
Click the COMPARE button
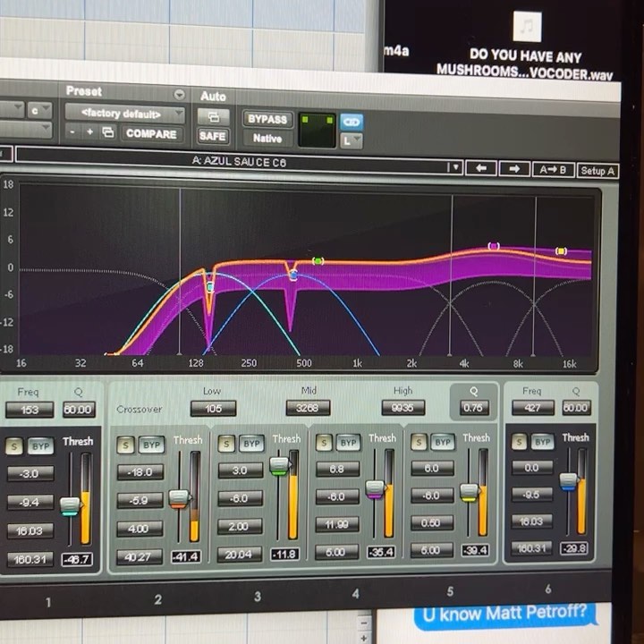(151, 132)
